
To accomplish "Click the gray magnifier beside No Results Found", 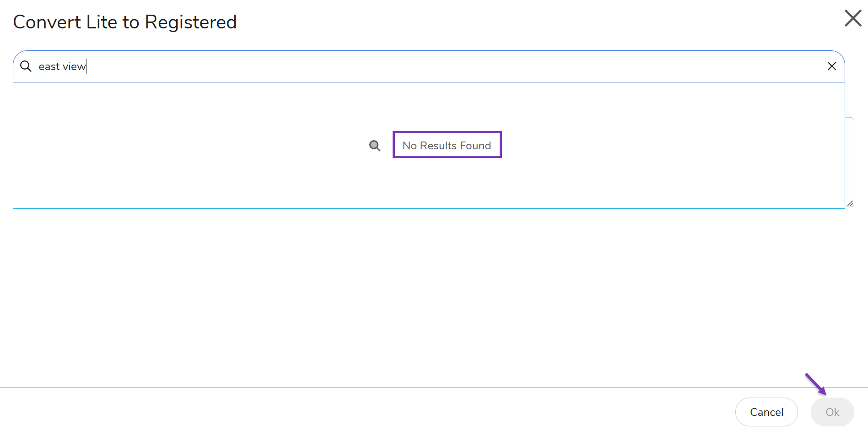I will [375, 146].
